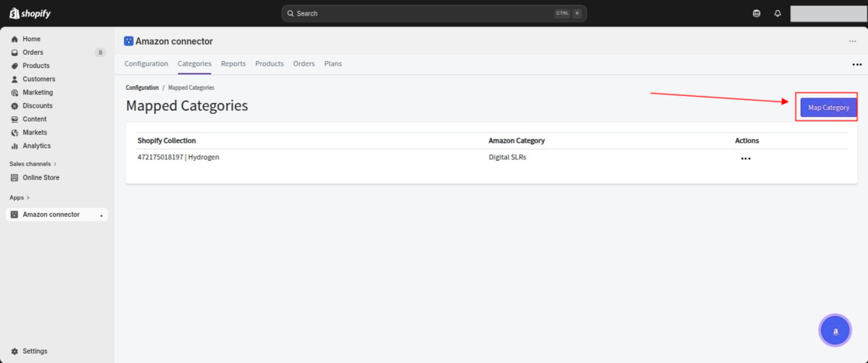Viewport: 868px width, 363px height.
Task: Go to Marketing in the sidebar
Action: [x=38, y=92]
